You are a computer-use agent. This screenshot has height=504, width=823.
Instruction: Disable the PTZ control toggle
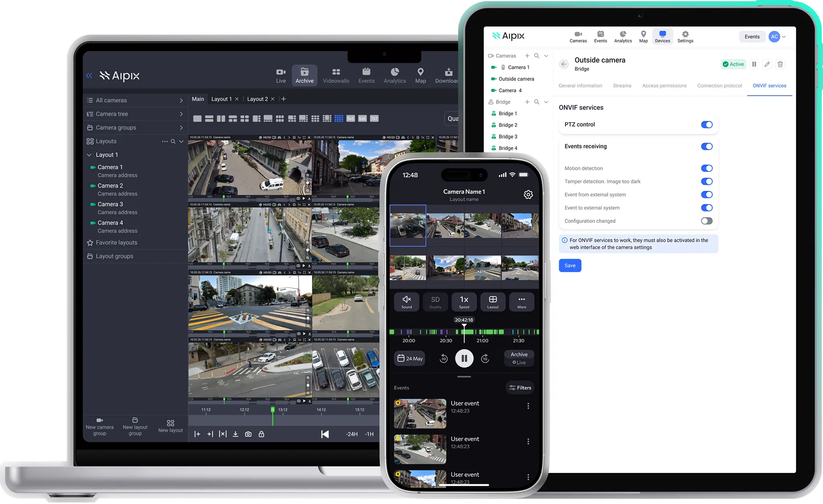click(x=706, y=124)
